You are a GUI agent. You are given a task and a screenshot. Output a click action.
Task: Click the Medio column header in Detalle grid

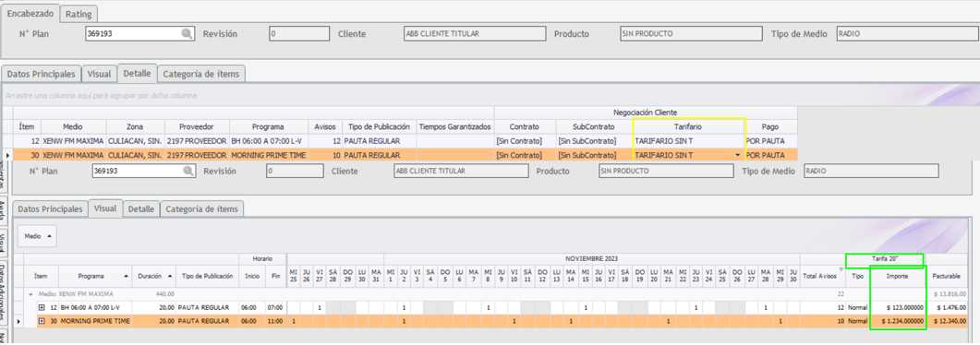[x=73, y=126]
